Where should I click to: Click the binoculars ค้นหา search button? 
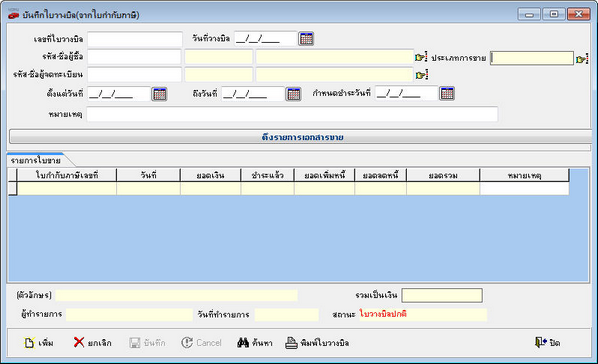(x=254, y=343)
